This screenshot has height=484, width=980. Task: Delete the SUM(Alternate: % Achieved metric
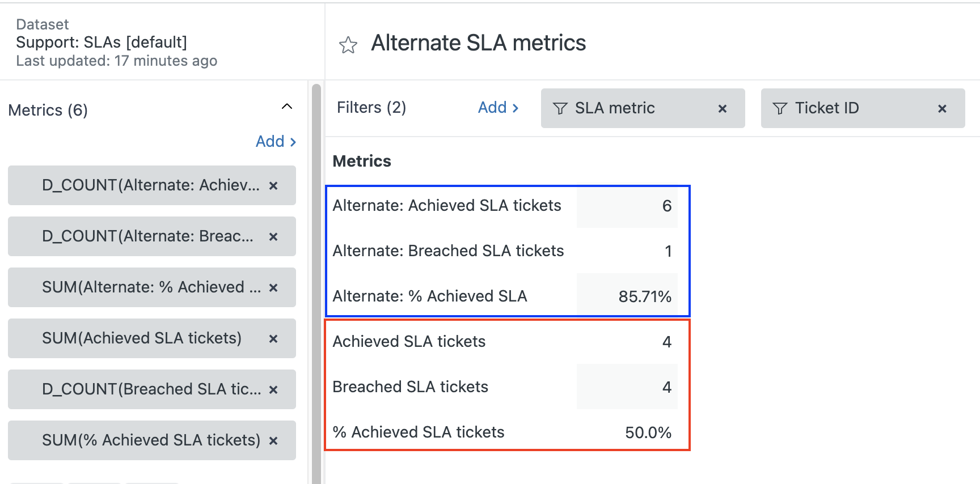[x=273, y=288]
